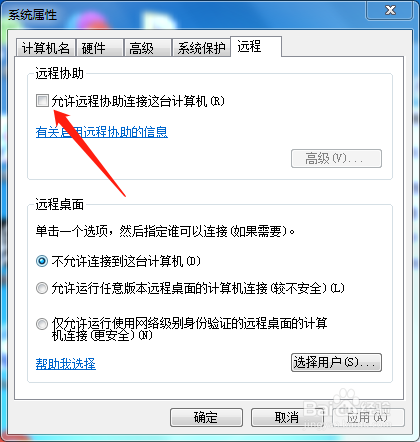Select 不允许连接到这台计算机 radio option
This screenshot has width=420, height=442.
tap(42, 261)
